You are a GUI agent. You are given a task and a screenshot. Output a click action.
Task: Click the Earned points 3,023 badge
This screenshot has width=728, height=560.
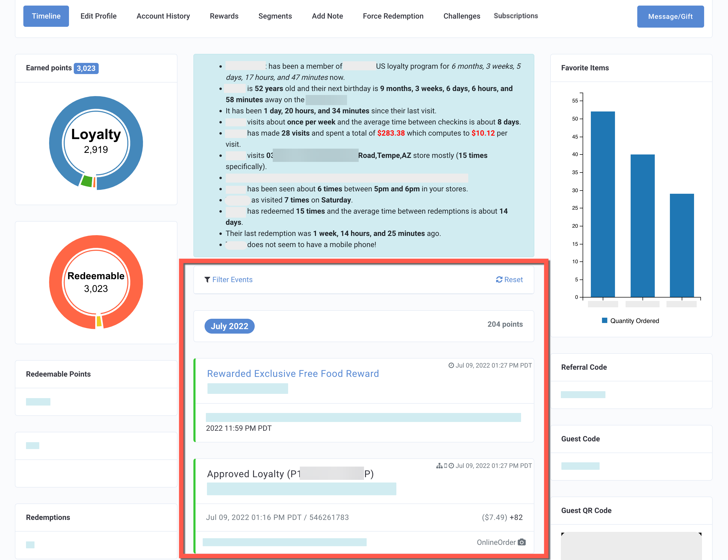coord(86,68)
